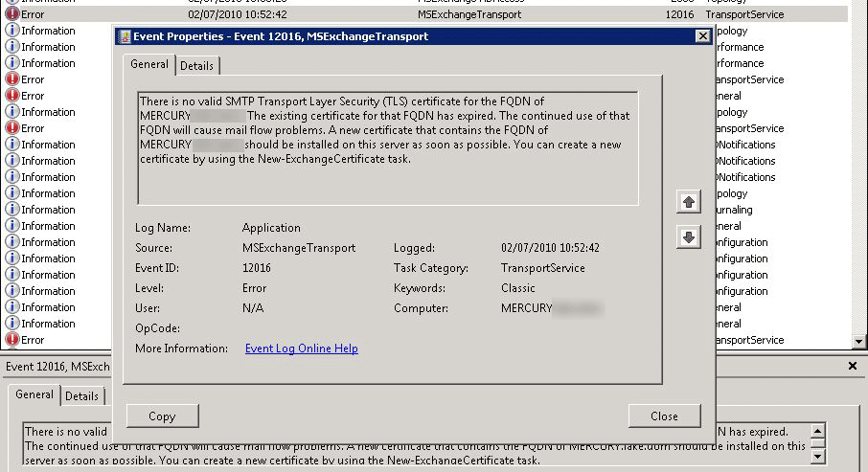Click the MSExchangeTransport source value in dialog
Screen dimensions: 868x472
click(x=299, y=248)
